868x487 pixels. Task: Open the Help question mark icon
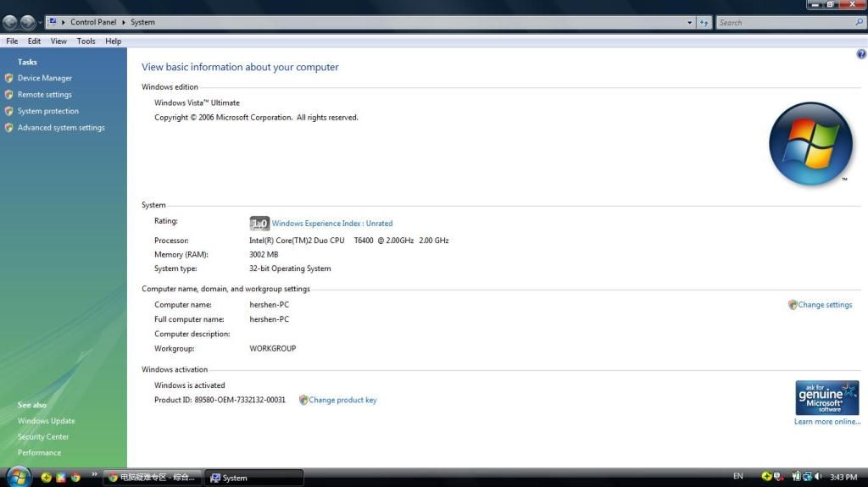[861, 54]
